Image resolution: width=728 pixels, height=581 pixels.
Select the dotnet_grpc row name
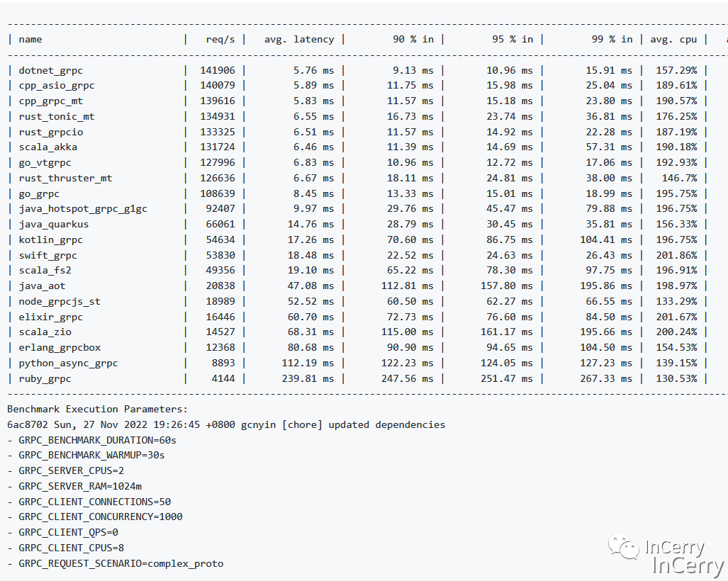(50, 70)
